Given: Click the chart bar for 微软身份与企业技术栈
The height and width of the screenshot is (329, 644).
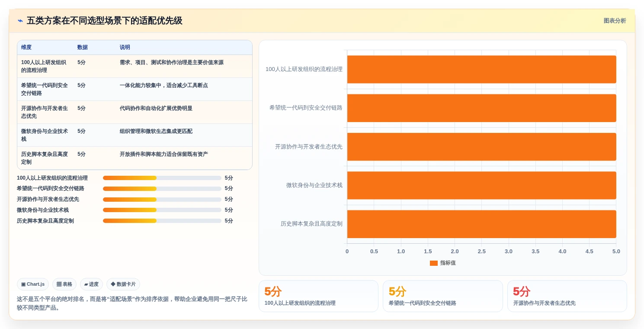Looking at the screenshot, I should (x=481, y=185).
